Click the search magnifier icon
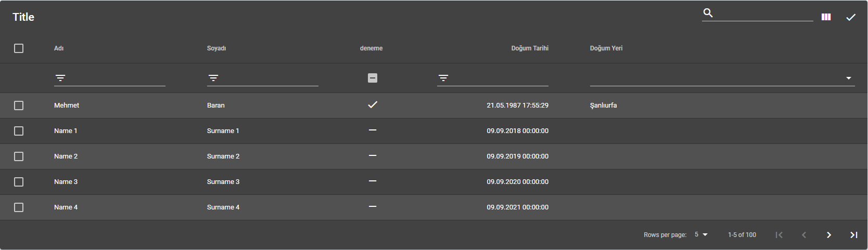This screenshot has height=250, width=868. click(x=708, y=13)
